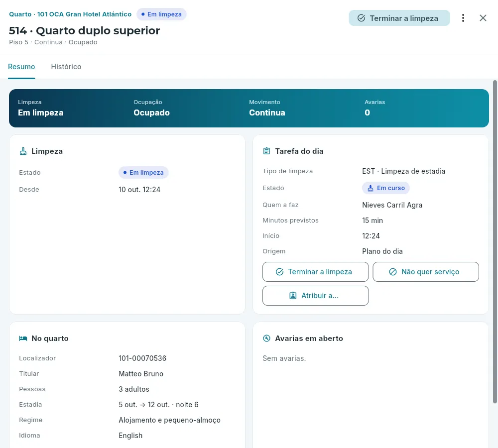
Task: Click the check icon in header Terminar button
Action: 361,18
